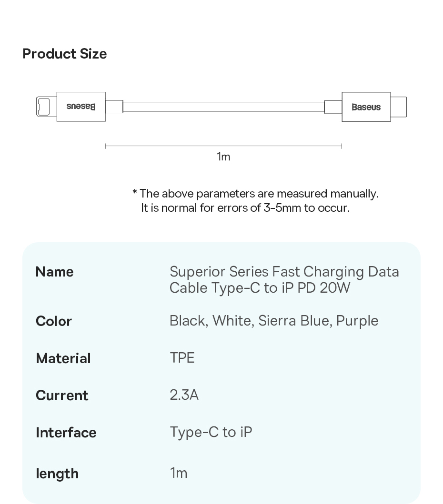
Task: Click the USB-C connector tip illustration
Action: point(399,107)
